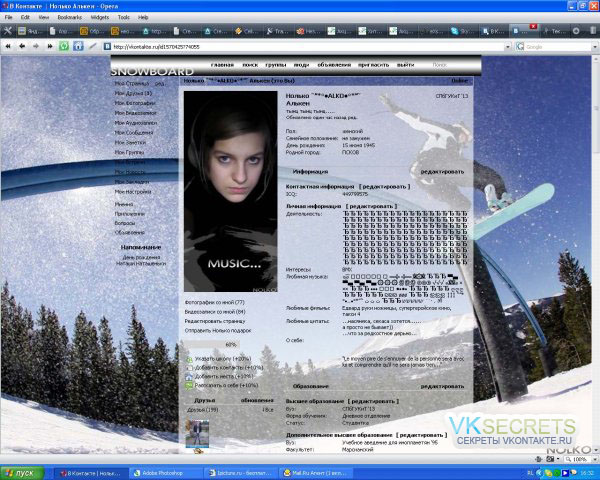
Task: Click the 'Добавить контакты' envelope icon
Action: tap(189, 368)
